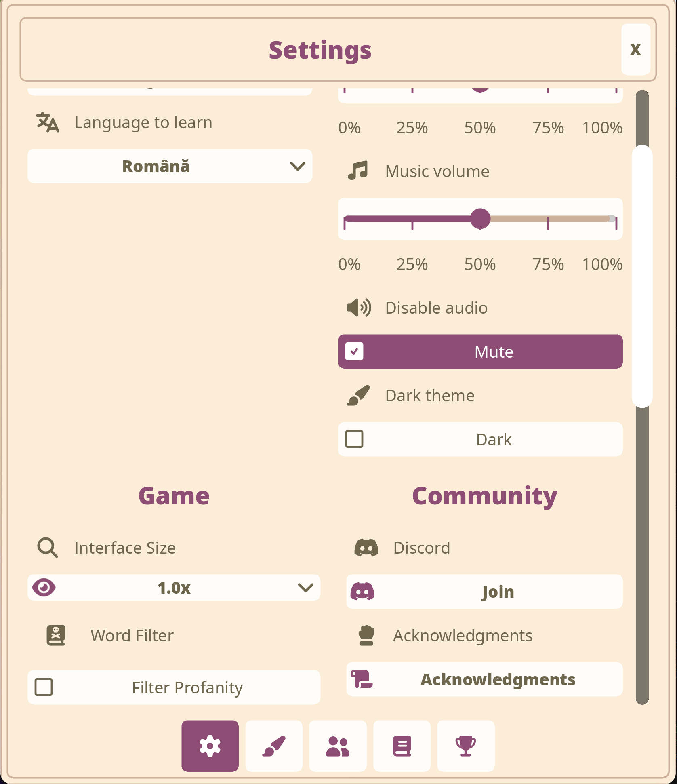Expand the 1.0x interface size dropdown
This screenshot has width=677, height=784.
click(x=174, y=588)
